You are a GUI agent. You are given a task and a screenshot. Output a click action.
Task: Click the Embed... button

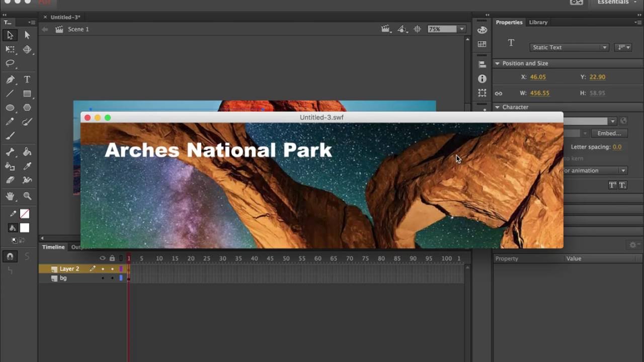609,133
